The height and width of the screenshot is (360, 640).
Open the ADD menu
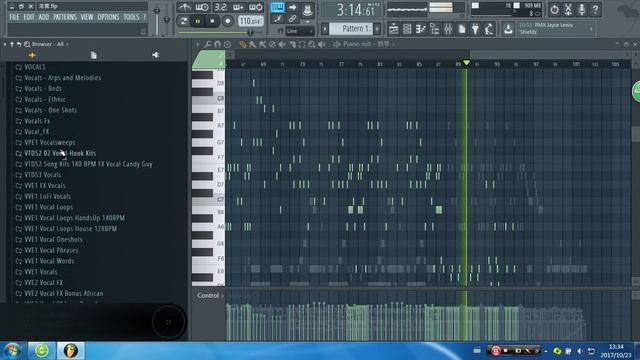click(x=44, y=17)
